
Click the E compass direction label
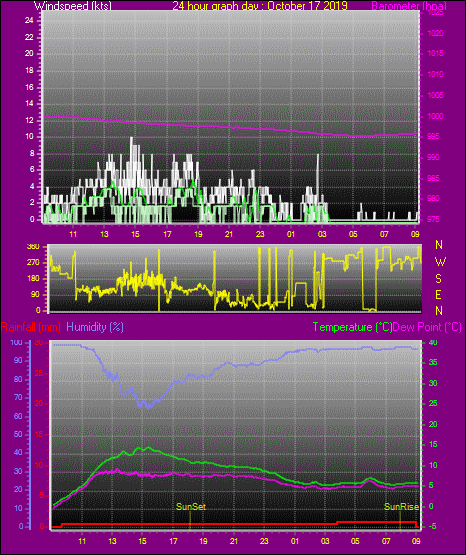pos(438,294)
